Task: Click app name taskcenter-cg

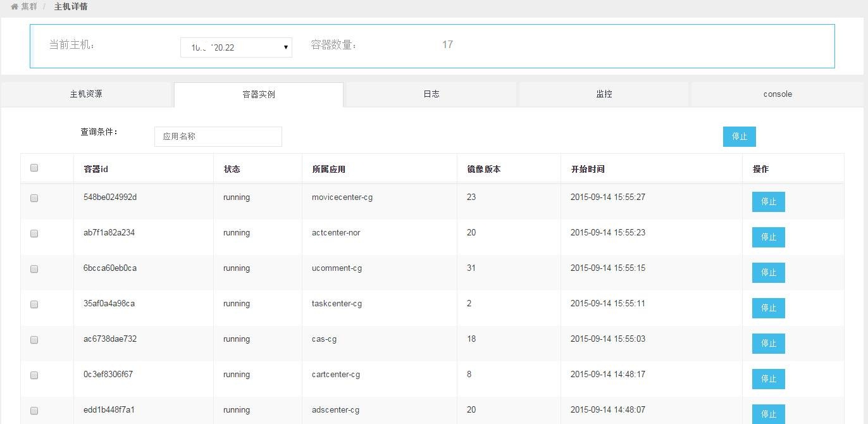Action: coord(337,304)
